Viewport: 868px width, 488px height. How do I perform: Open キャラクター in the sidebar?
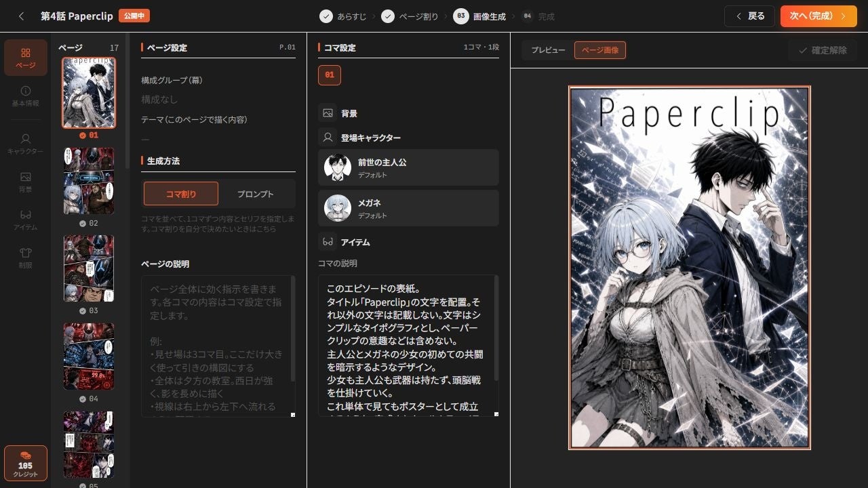click(26, 143)
